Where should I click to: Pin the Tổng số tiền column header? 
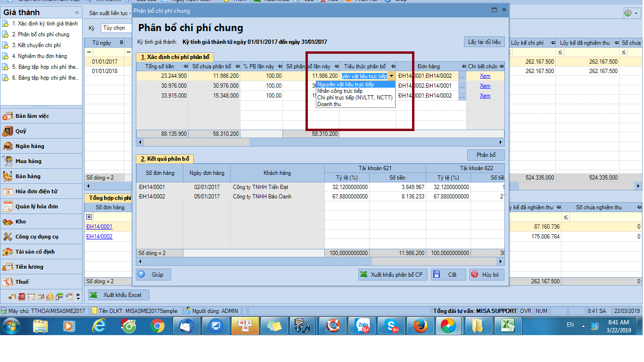pyautogui.click(x=185, y=66)
